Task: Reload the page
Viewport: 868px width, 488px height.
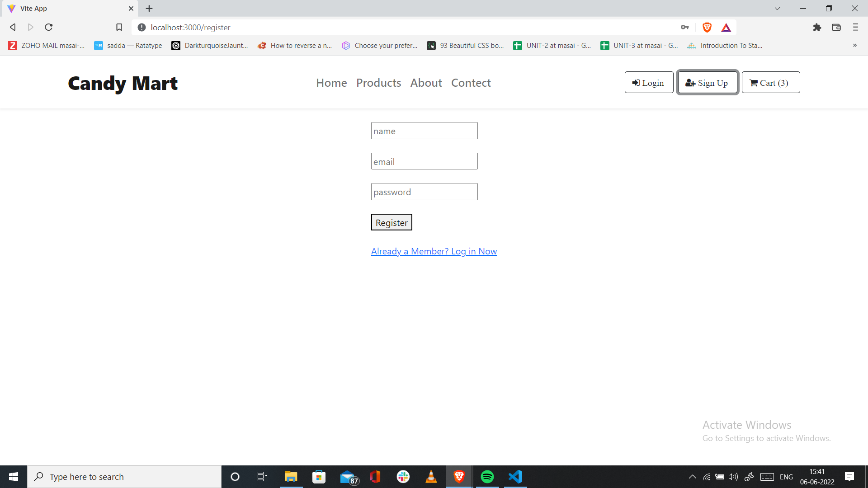Action: pyautogui.click(x=48, y=27)
